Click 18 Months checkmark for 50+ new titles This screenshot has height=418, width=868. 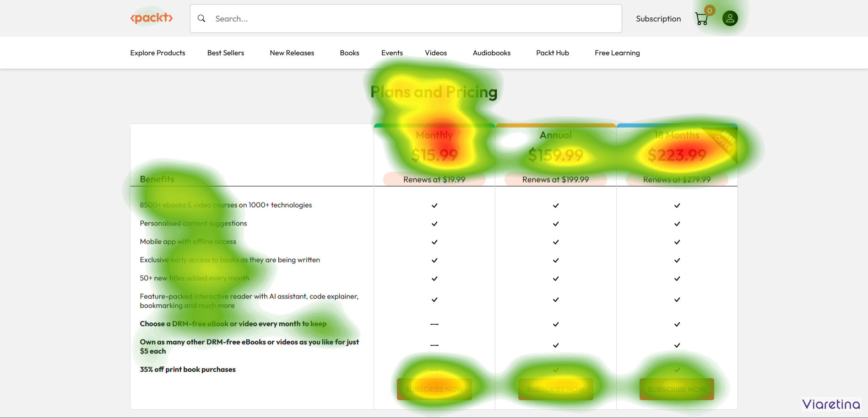point(677,279)
